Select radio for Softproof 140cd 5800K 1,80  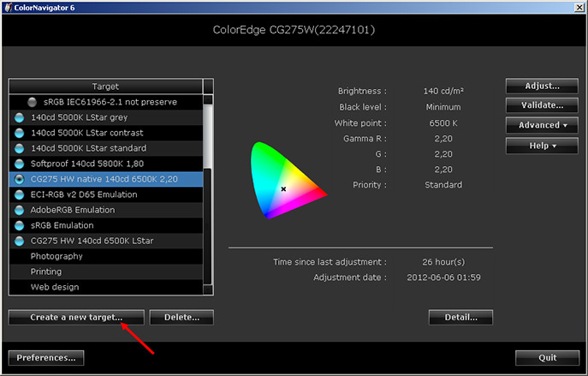[x=19, y=164]
